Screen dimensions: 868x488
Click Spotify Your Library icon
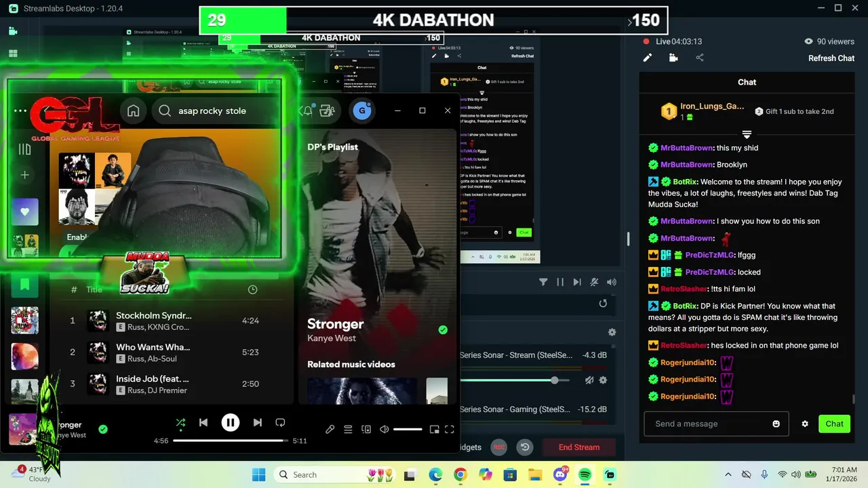(x=25, y=150)
